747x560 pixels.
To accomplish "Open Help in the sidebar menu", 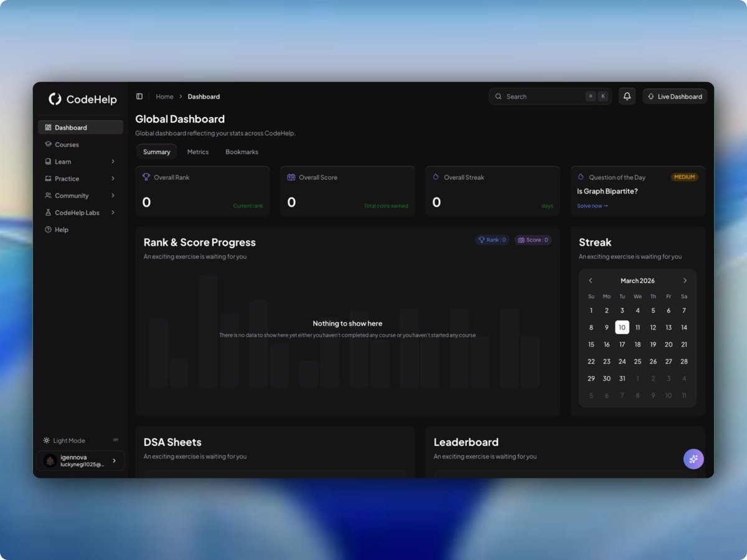I will 80,230.
